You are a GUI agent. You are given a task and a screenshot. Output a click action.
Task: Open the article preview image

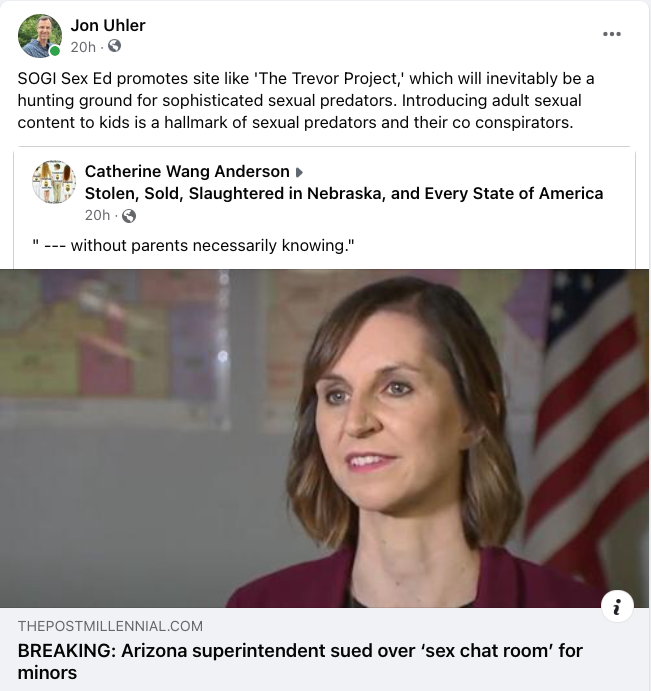pos(324,438)
